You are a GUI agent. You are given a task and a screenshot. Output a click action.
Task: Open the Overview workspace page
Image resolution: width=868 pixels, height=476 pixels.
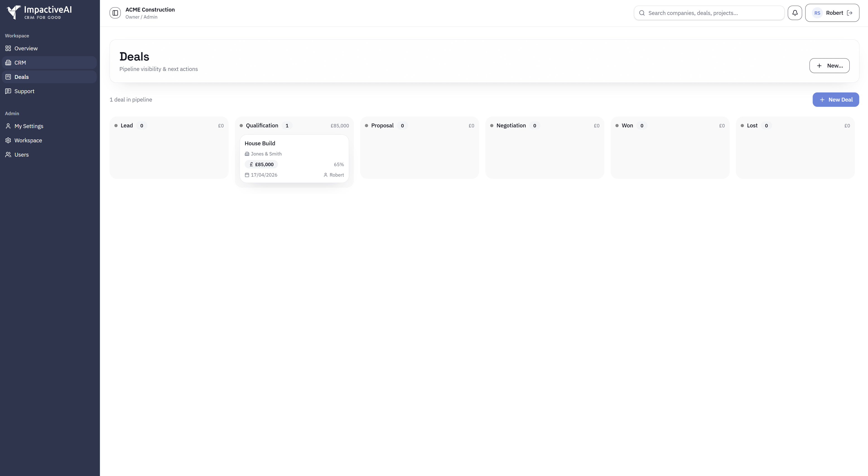click(26, 48)
